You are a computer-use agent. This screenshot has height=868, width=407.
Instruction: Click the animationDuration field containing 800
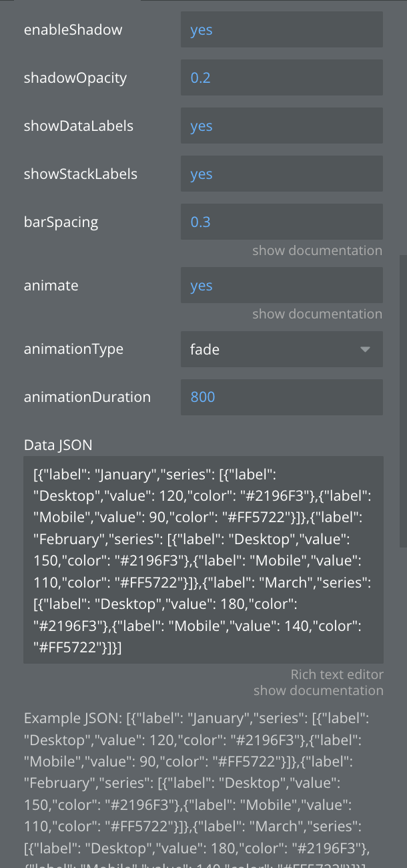(281, 397)
